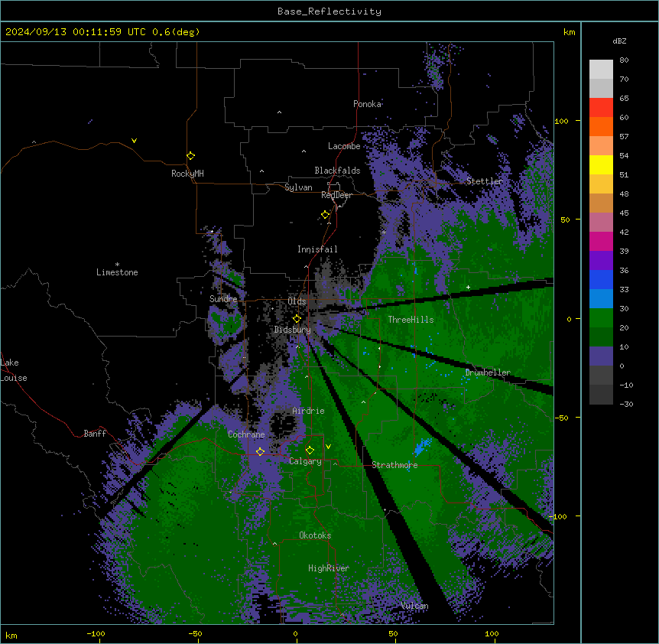Select the Strathmore label
Image resolution: width=659 pixels, height=644 pixels.
pyautogui.click(x=394, y=465)
